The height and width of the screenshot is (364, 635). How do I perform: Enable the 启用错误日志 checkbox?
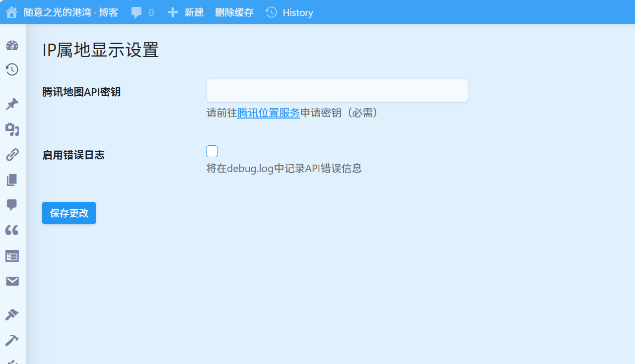point(212,151)
